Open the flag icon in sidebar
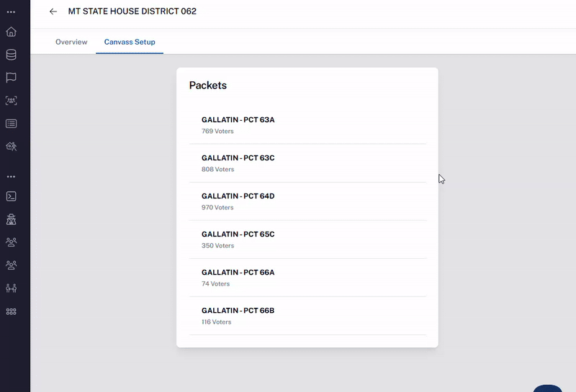576x392 pixels. point(11,78)
